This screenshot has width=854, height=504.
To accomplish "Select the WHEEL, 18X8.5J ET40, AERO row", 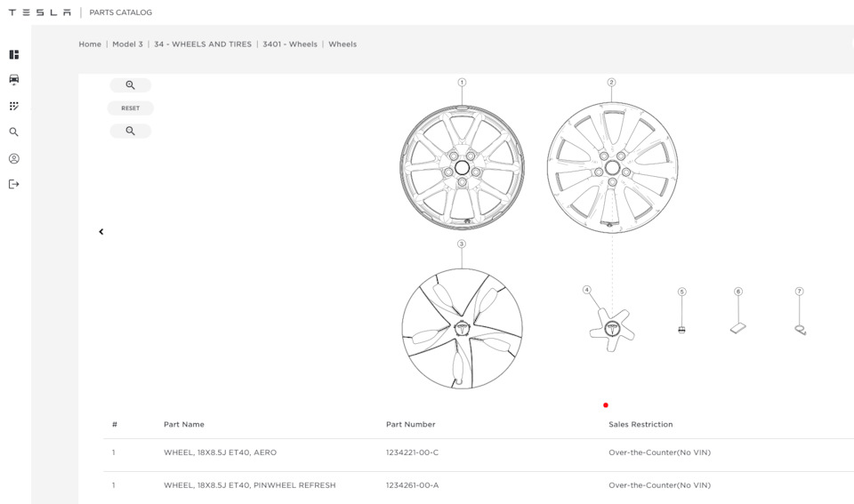I will pyautogui.click(x=220, y=452).
